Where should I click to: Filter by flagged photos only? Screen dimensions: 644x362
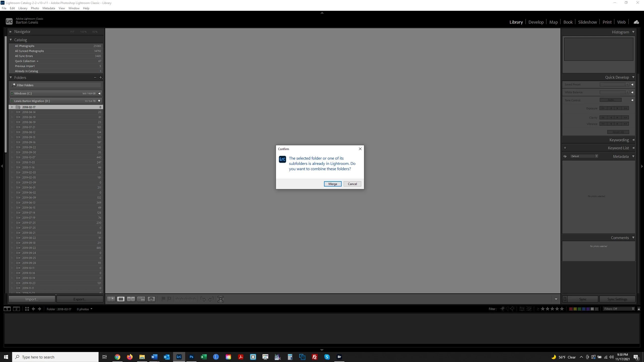click(x=502, y=309)
